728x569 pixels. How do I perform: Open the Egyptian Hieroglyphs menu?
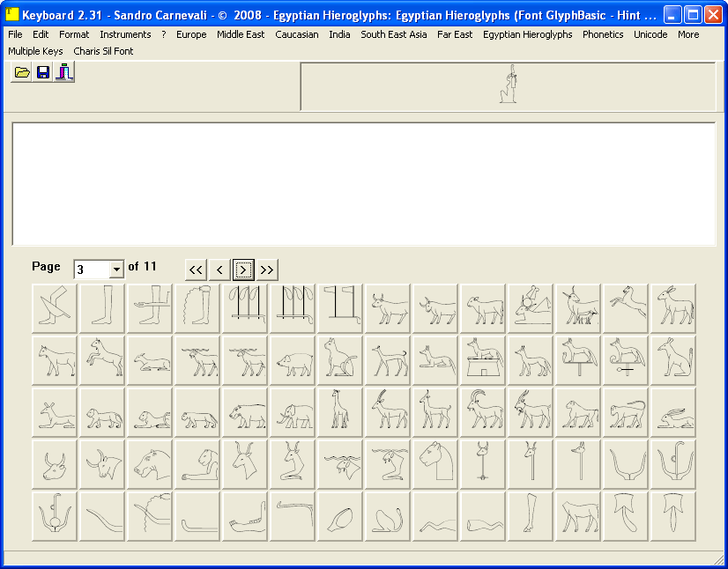tap(527, 34)
